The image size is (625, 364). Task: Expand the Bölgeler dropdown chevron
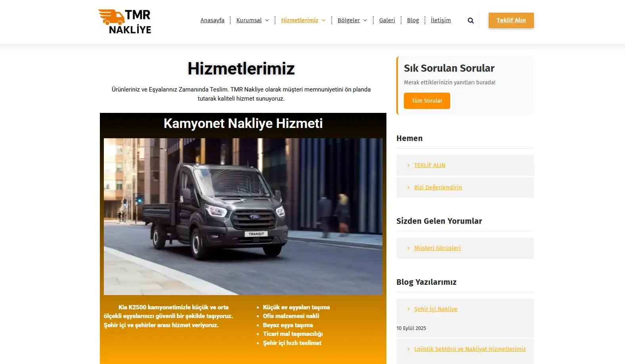[x=365, y=21]
